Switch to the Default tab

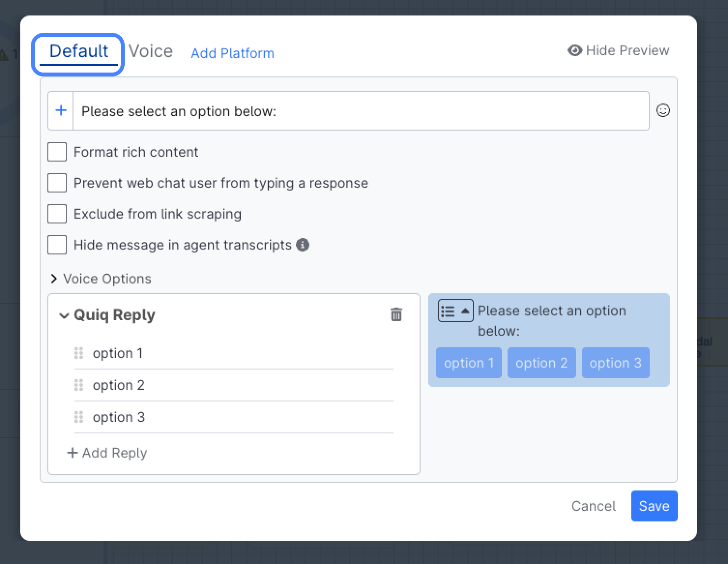click(x=79, y=52)
